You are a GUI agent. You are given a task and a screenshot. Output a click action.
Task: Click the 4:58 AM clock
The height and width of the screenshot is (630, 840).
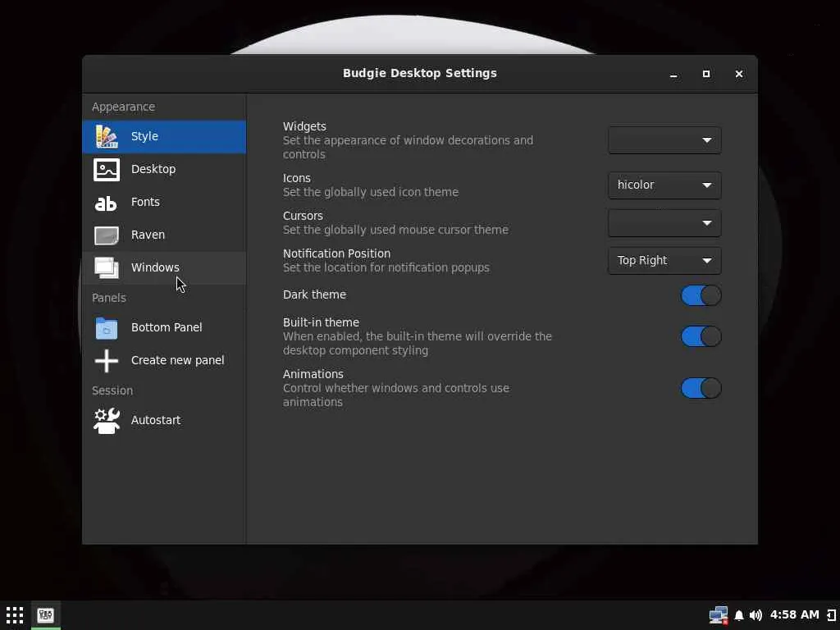[x=794, y=615]
